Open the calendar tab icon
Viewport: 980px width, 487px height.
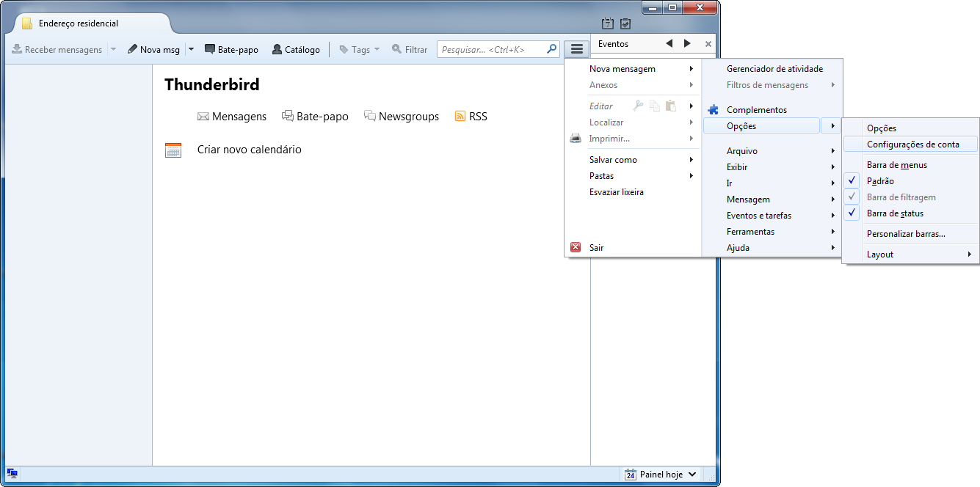608,23
